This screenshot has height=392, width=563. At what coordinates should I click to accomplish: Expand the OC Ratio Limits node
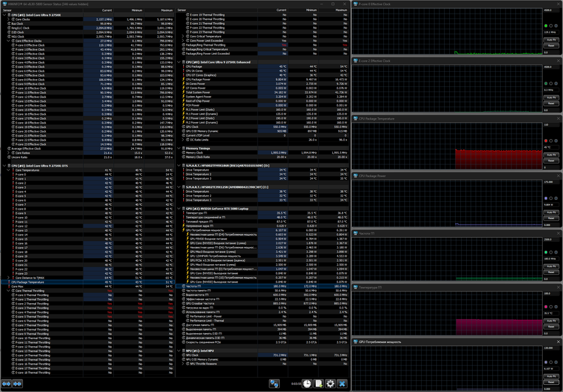click(183, 140)
